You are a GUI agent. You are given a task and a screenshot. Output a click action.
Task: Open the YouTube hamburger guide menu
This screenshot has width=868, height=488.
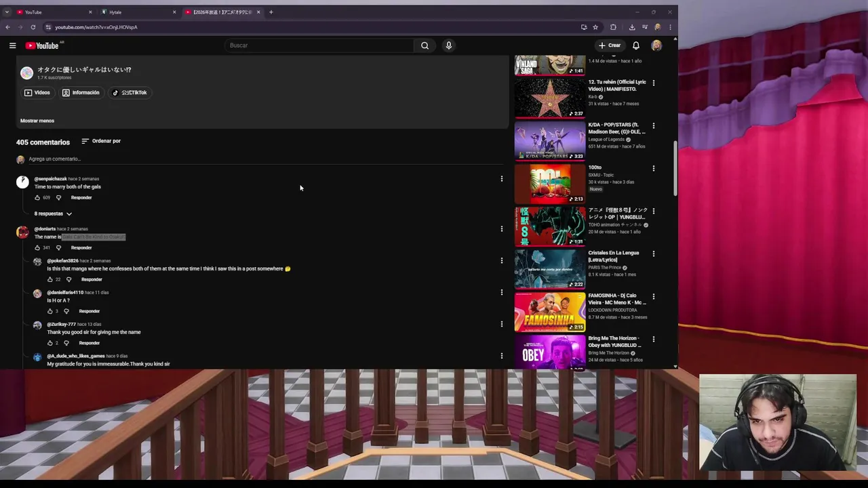pos(12,45)
